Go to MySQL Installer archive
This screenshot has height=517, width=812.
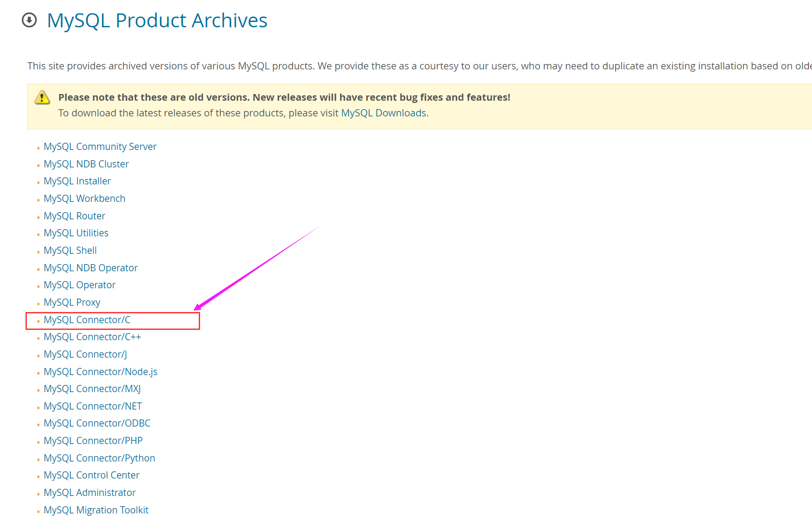click(77, 181)
